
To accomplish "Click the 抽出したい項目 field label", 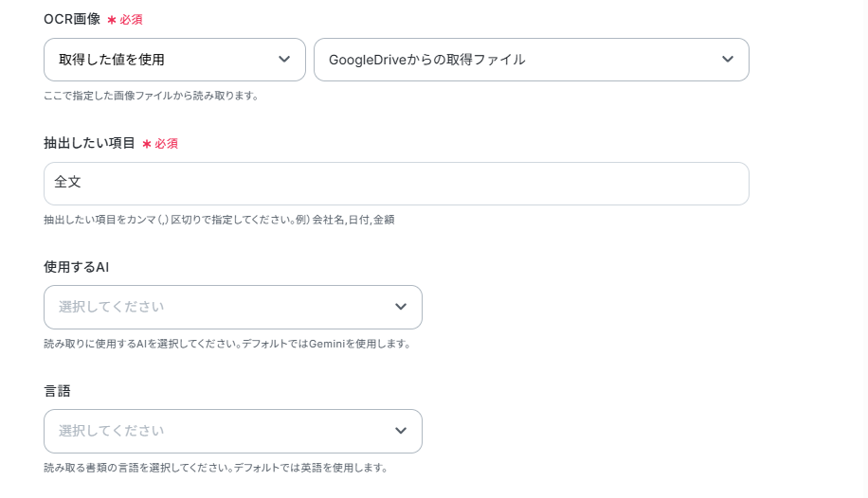I will point(89,143).
